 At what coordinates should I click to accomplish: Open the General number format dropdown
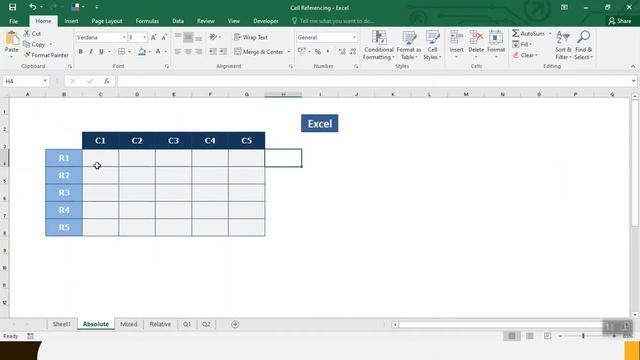[354, 37]
